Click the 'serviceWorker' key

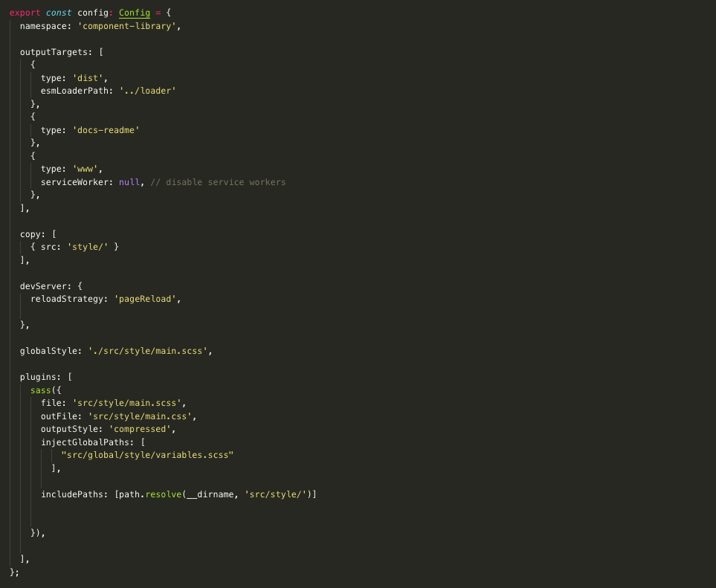click(x=74, y=182)
